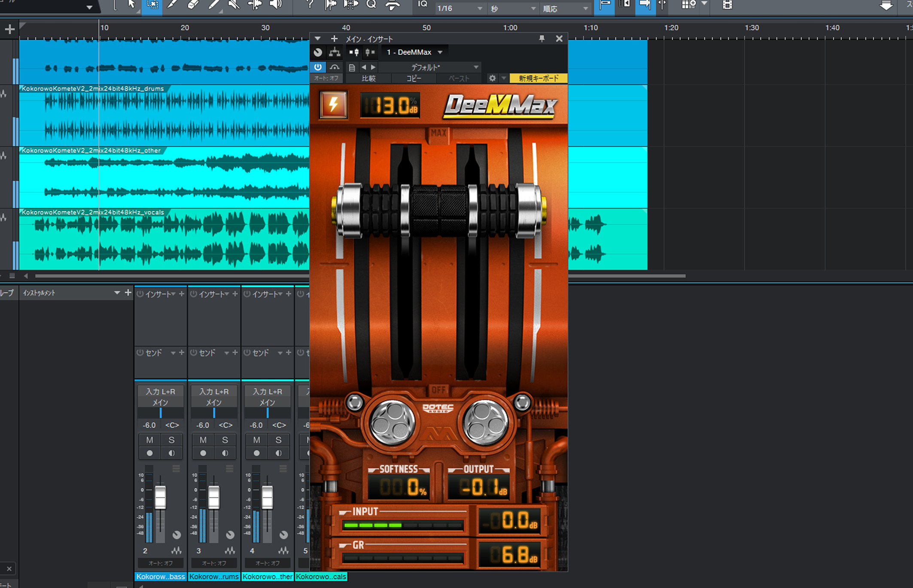This screenshot has width=913, height=588.
Task: Adjust channel 2 bass volume fader
Action: (x=160, y=498)
